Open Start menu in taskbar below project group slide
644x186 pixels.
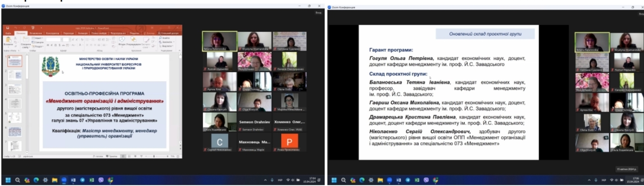(334, 180)
